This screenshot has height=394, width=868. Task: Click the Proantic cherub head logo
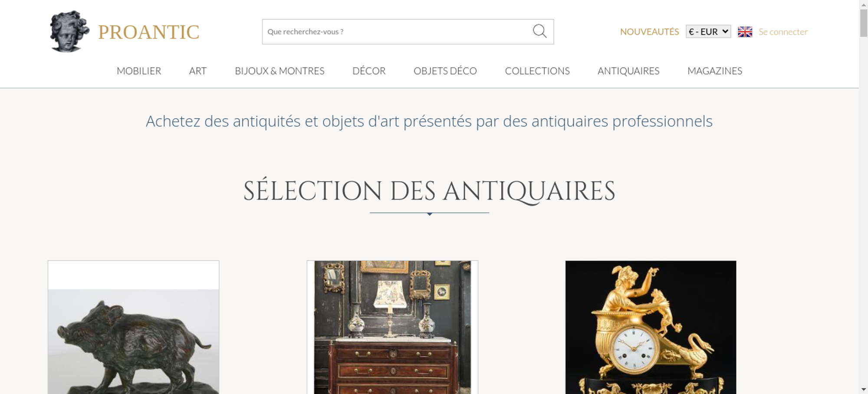pyautogui.click(x=69, y=31)
